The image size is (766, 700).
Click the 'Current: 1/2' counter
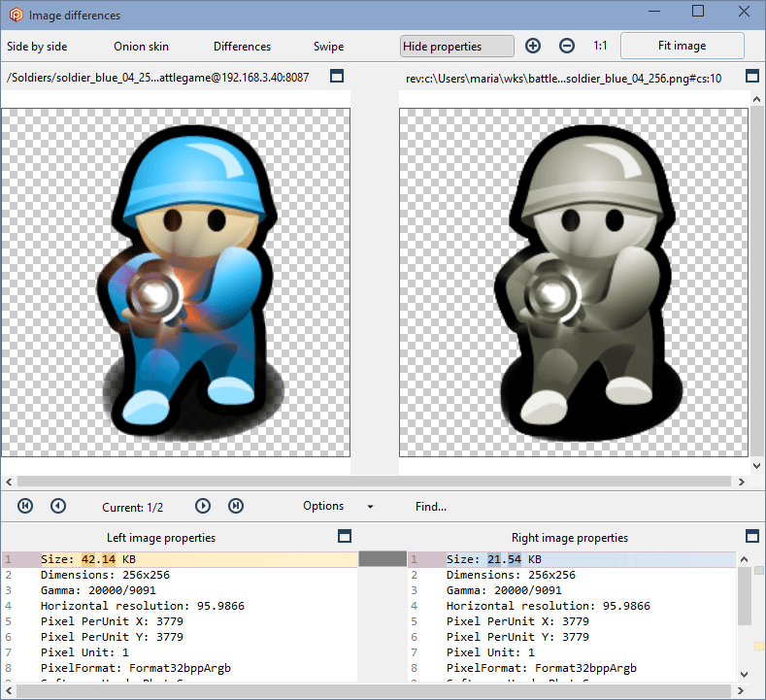point(132,508)
